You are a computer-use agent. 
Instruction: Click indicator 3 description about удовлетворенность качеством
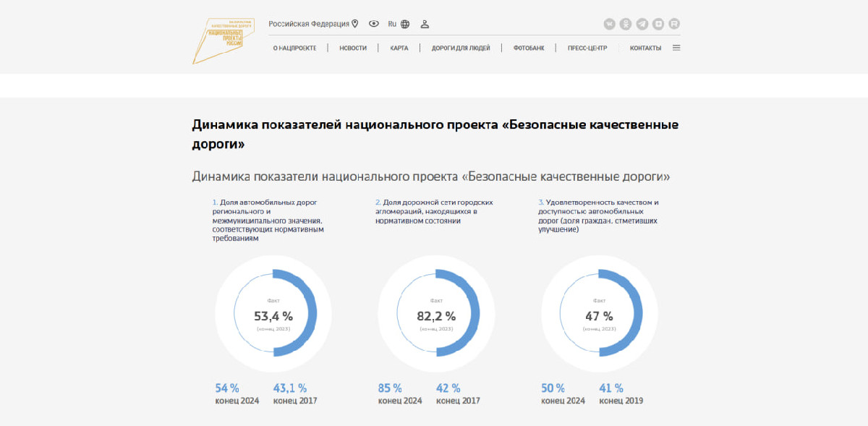(599, 216)
